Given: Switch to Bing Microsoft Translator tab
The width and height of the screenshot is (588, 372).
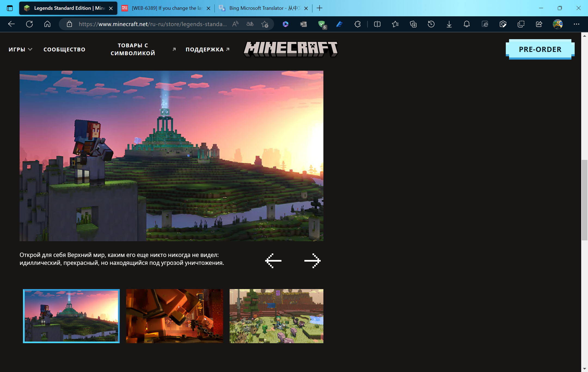Looking at the screenshot, I should tap(264, 8).
